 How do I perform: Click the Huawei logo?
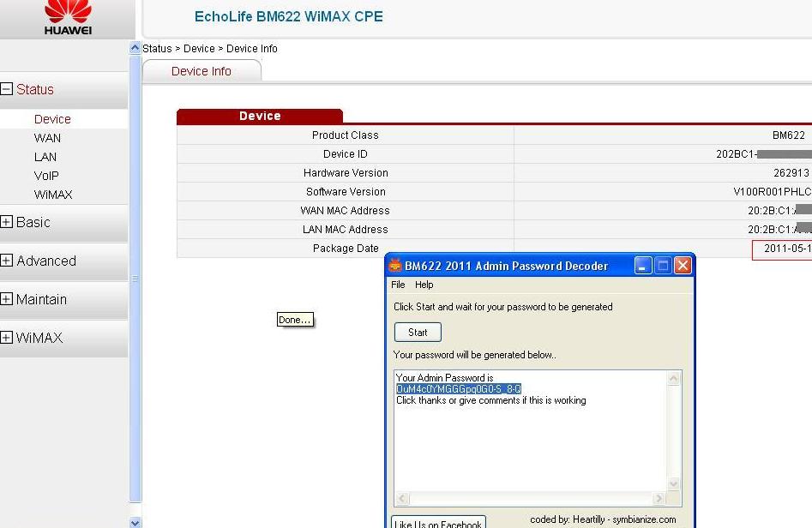[68, 18]
